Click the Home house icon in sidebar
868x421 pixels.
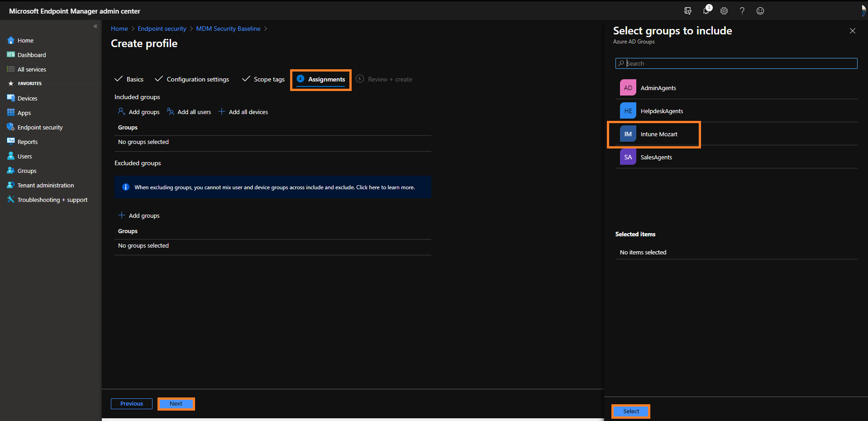pyautogui.click(x=11, y=40)
